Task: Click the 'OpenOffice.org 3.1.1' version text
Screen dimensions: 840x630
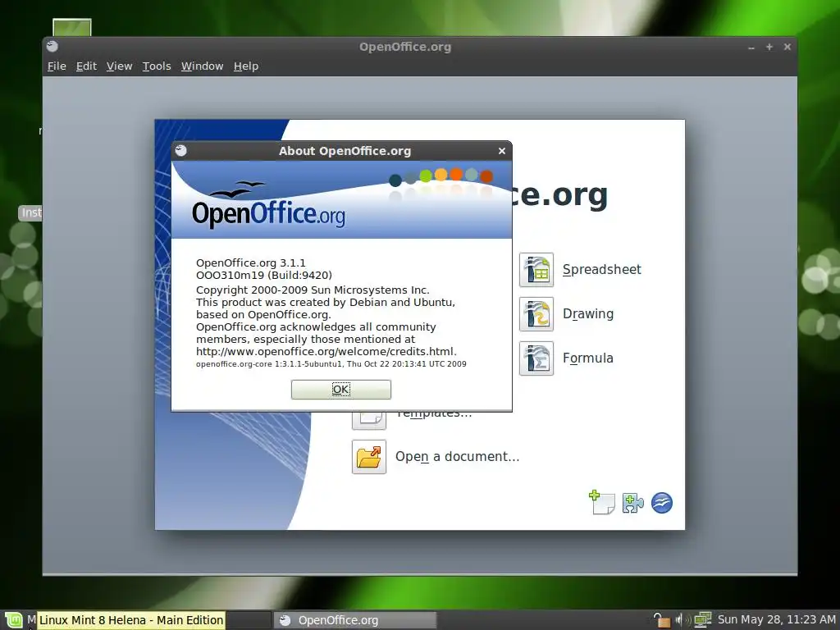Action: tap(251, 263)
